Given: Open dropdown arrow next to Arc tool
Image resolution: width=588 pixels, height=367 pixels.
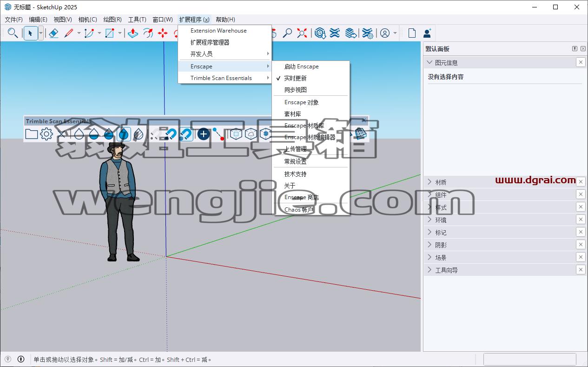Looking at the screenshot, I should point(99,33).
